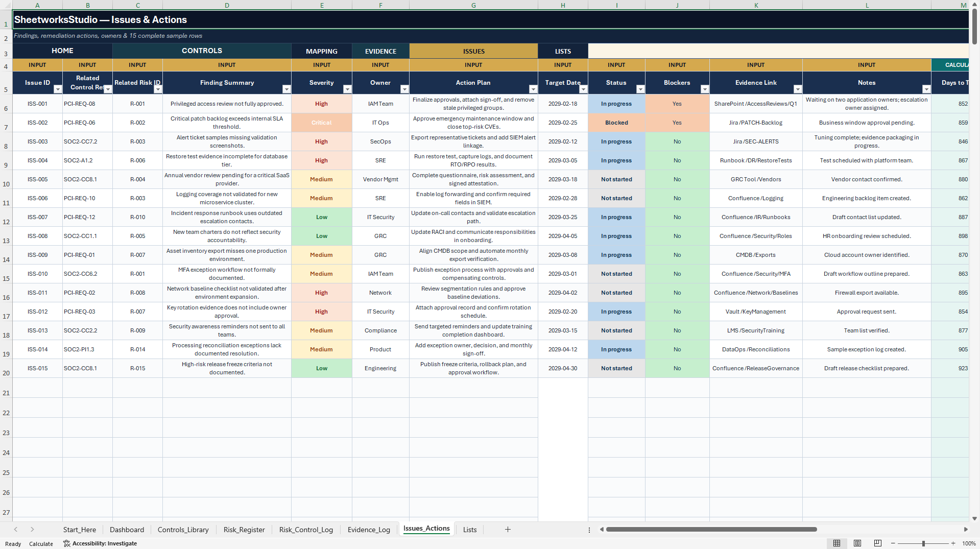Image resolution: width=980 pixels, height=549 pixels.
Task: Switch to the Controls_Library sheet tab
Action: coord(183,530)
